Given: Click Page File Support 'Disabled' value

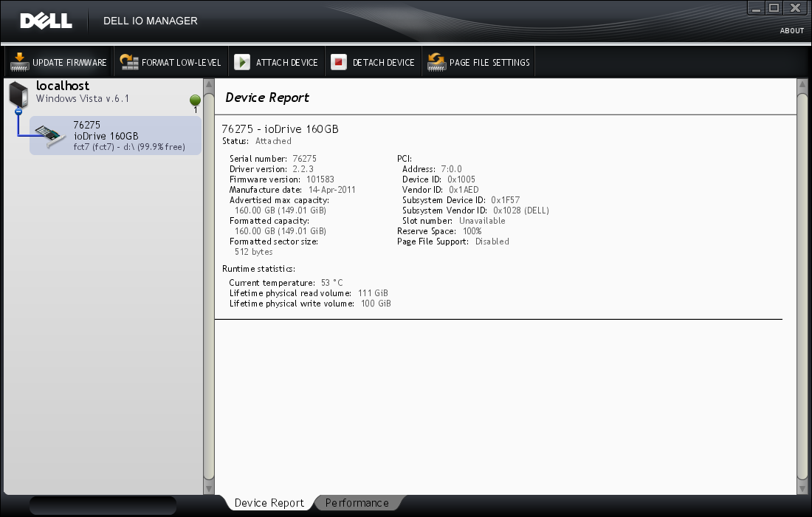Looking at the screenshot, I should click(x=492, y=242).
